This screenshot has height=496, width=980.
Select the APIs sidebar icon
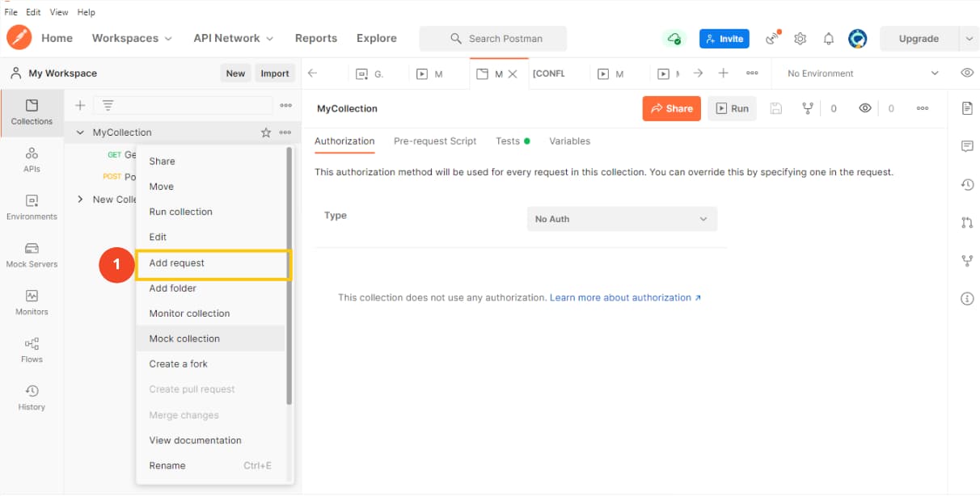[32, 159]
